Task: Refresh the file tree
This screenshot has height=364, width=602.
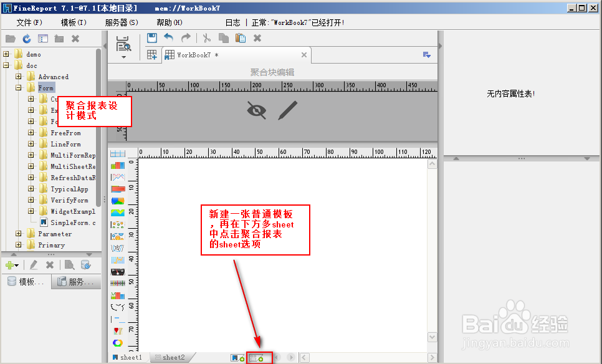Action: coord(27,39)
